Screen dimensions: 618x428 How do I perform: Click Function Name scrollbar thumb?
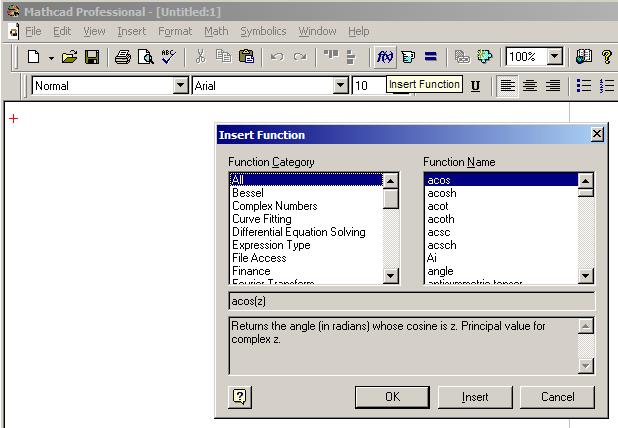(x=586, y=192)
